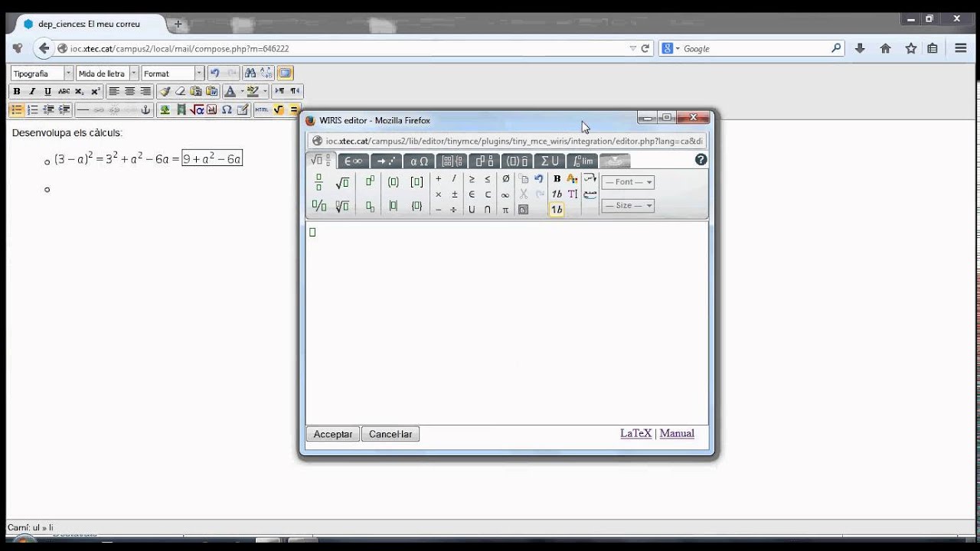Insert the infinity symbol

click(x=505, y=194)
